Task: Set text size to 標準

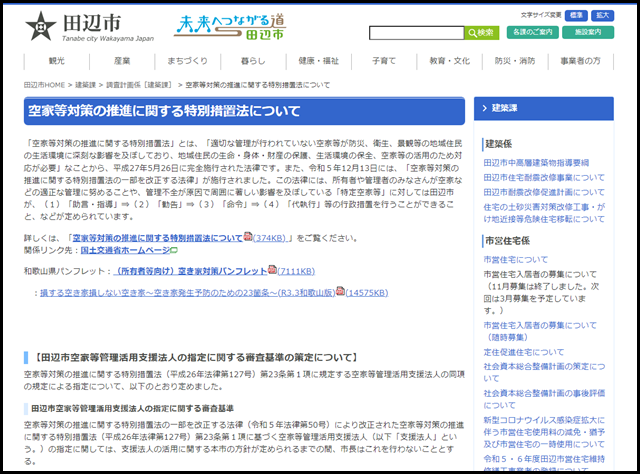Action: coord(576,16)
